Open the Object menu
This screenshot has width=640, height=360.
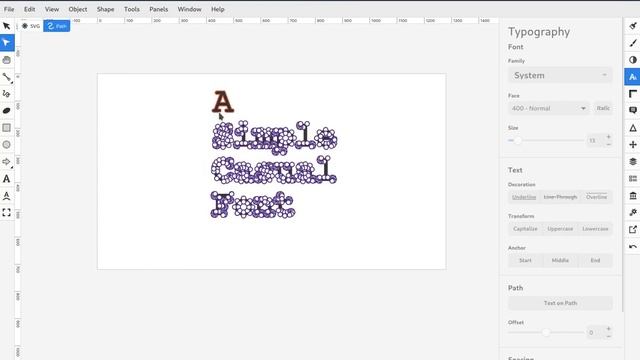click(78, 9)
